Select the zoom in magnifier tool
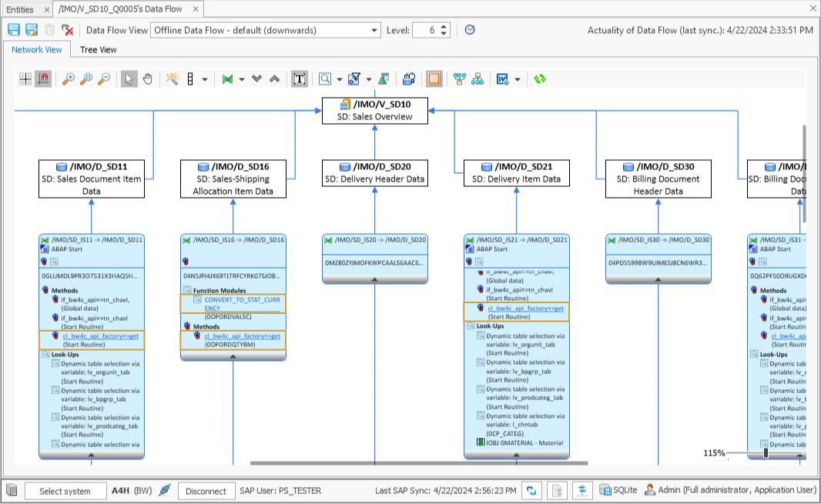The image size is (821, 504). pos(68,78)
